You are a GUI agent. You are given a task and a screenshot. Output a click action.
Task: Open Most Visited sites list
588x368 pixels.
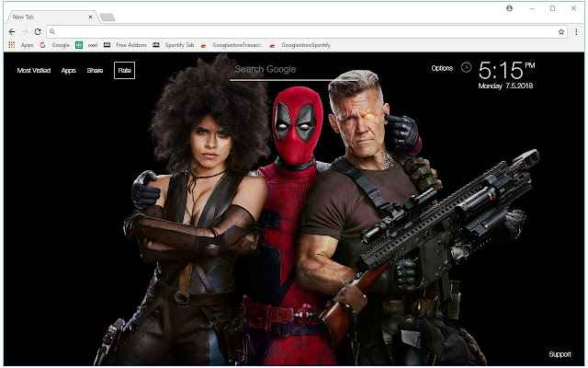point(34,70)
